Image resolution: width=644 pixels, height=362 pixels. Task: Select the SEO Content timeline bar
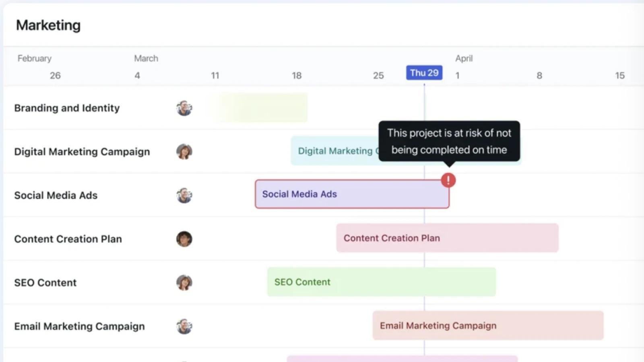click(382, 282)
